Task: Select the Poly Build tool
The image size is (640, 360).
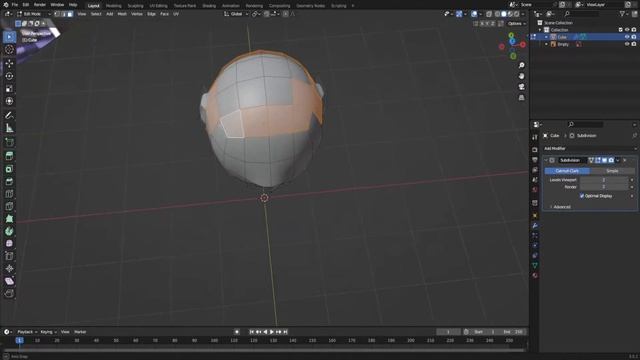Action: pos(9,219)
